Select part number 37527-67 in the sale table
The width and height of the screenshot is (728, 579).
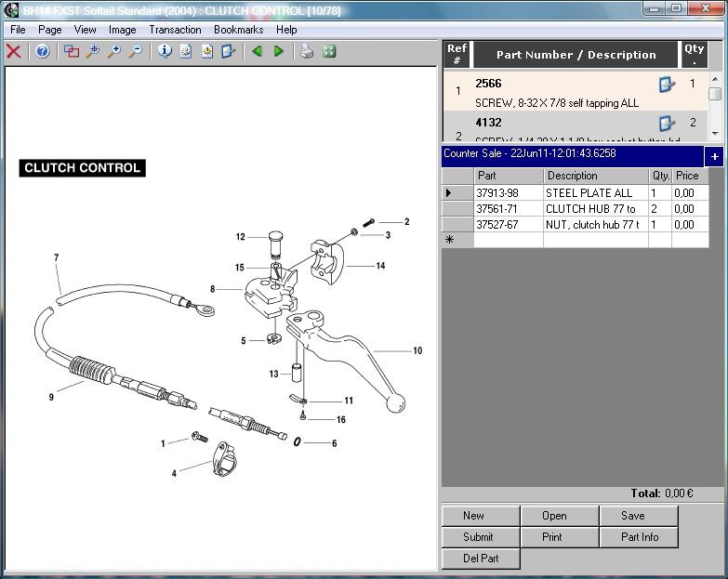point(509,225)
